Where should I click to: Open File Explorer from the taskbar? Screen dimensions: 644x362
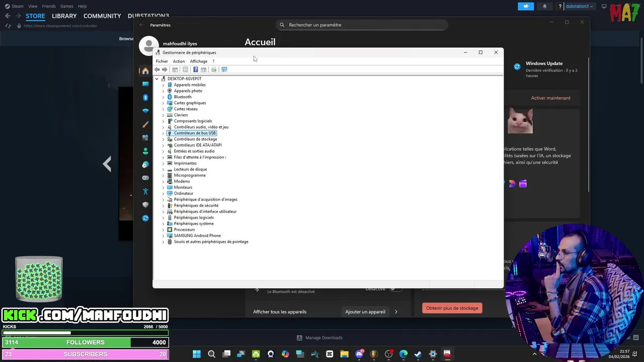344,354
